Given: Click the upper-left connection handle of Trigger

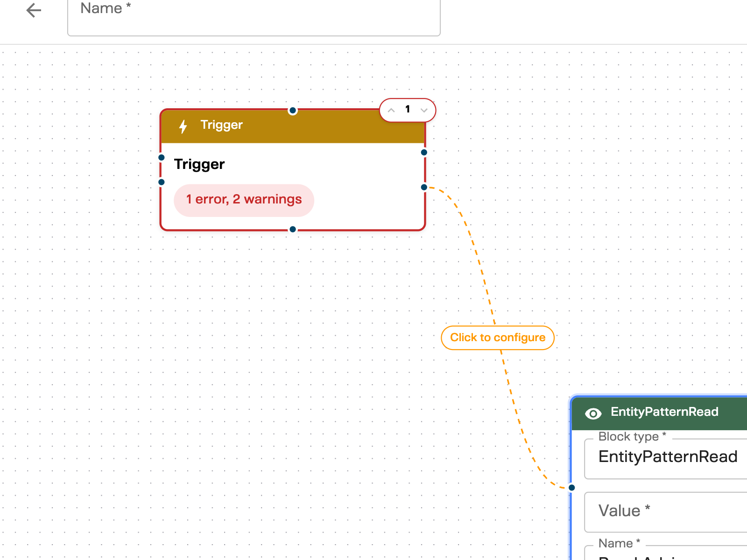Looking at the screenshot, I should (162, 158).
